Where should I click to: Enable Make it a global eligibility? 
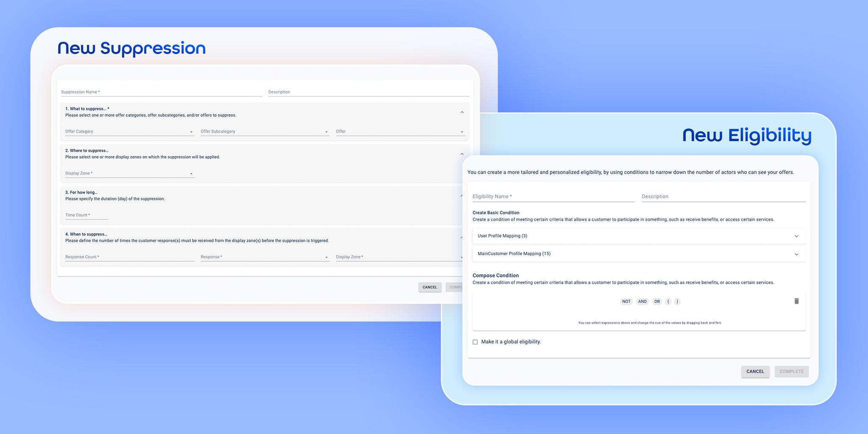(x=475, y=342)
